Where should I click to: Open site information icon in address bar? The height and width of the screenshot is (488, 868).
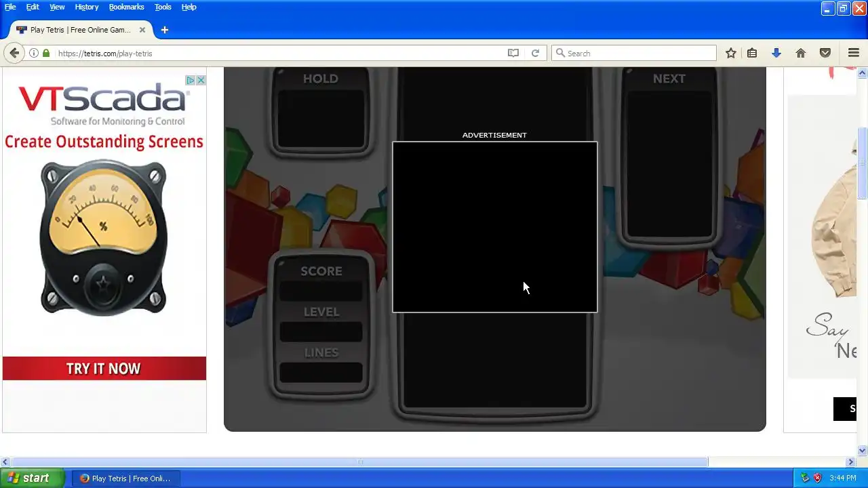click(x=33, y=53)
